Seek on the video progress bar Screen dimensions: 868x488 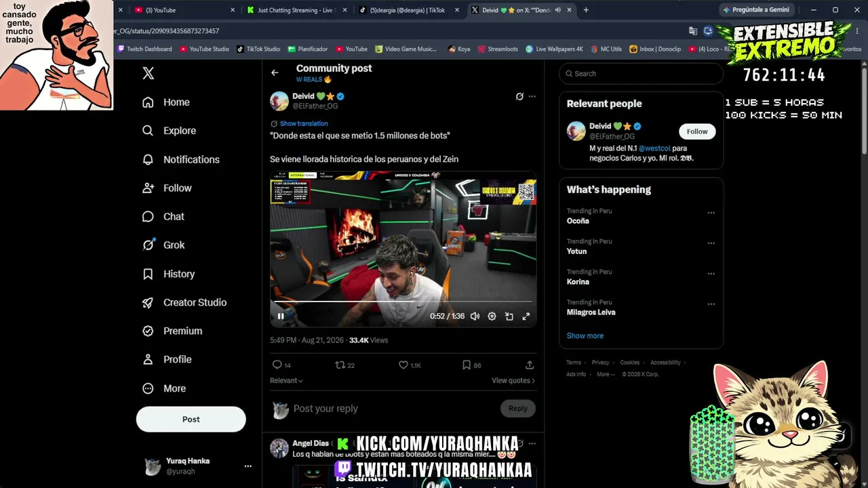click(403, 301)
